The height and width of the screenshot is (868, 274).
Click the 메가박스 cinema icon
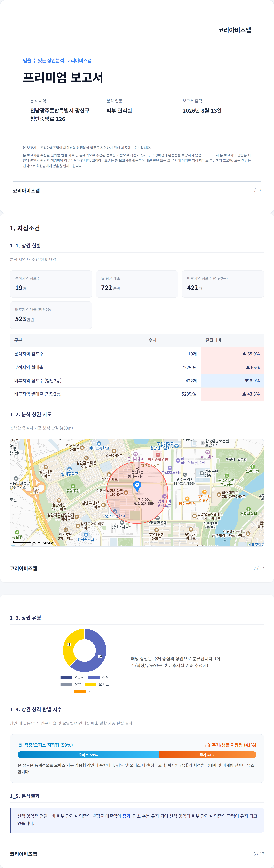pyautogui.click(x=208, y=452)
